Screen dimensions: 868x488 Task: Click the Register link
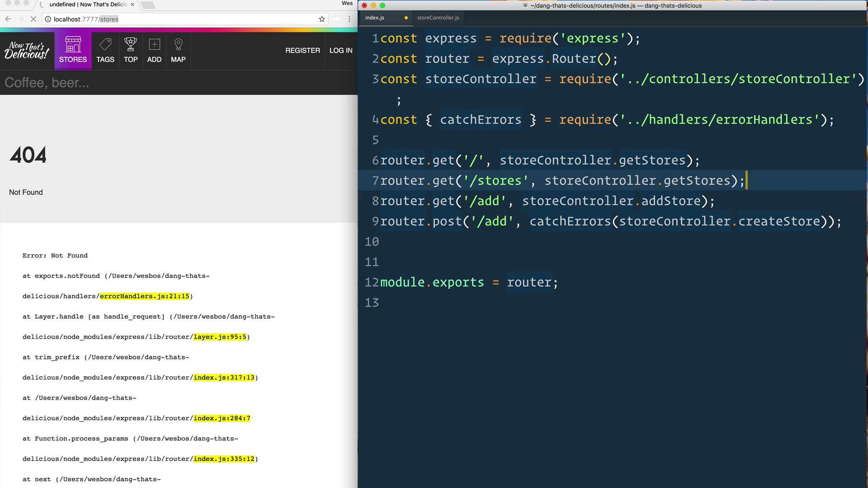pyautogui.click(x=302, y=51)
